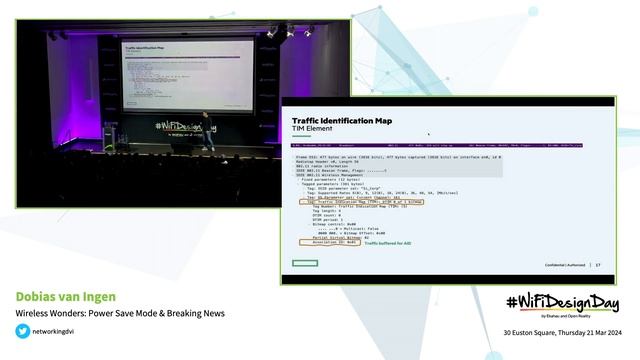Viewport: 640px width, 360px height.
Task: Click the slide subtitle TIM Element
Action: [x=312, y=129]
